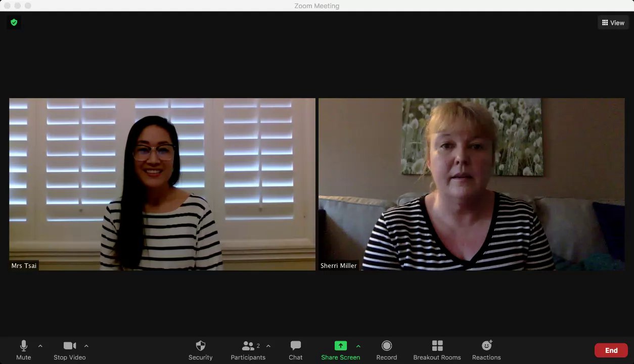Start recording with the Record button
The image size is (634, 364).
pyautogui.click(x=387, y=350)
